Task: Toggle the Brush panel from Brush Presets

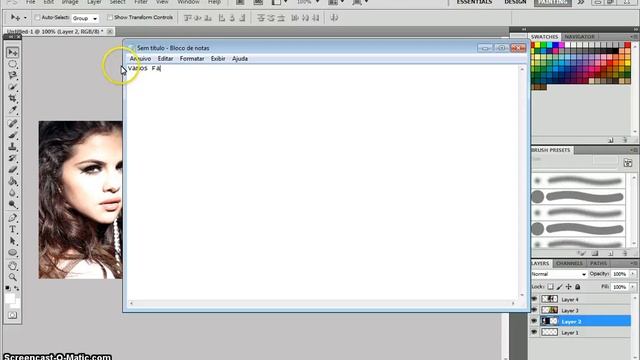Action: point(628,163)
